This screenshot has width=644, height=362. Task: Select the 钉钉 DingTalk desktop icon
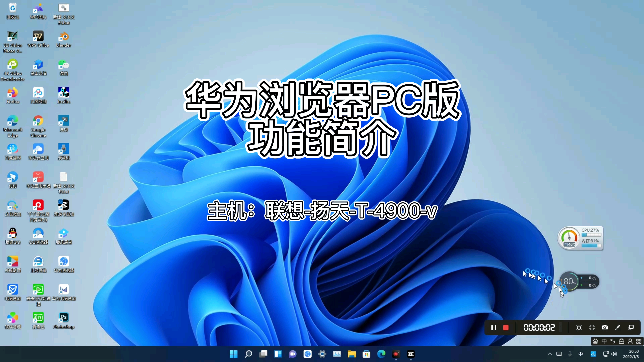[13, 180]
